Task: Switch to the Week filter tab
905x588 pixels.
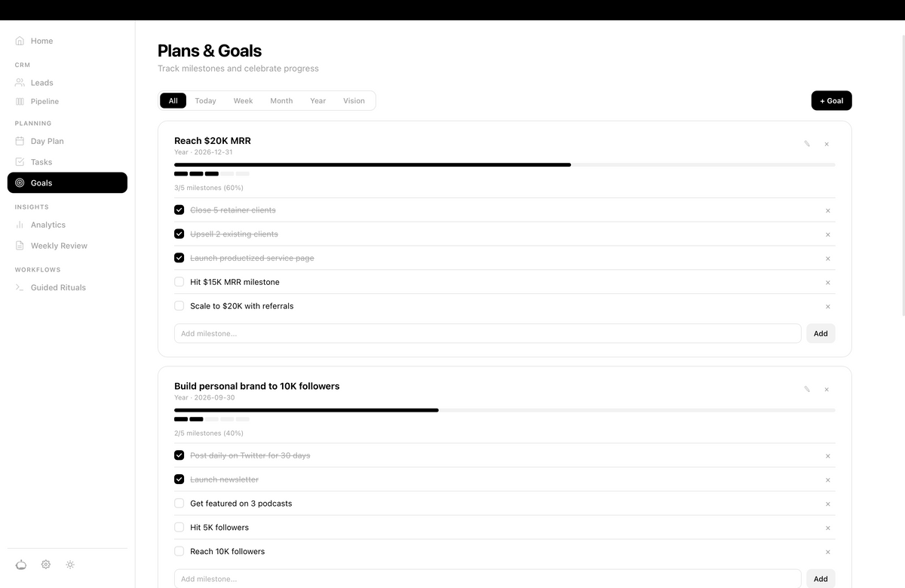Action: (x=243, y=101)
